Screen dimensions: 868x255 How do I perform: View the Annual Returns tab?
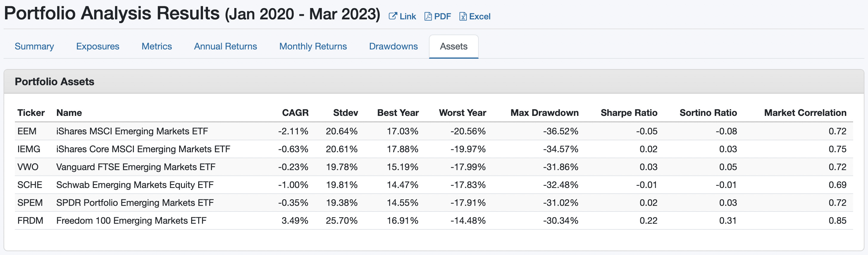(x=225, y=46)
